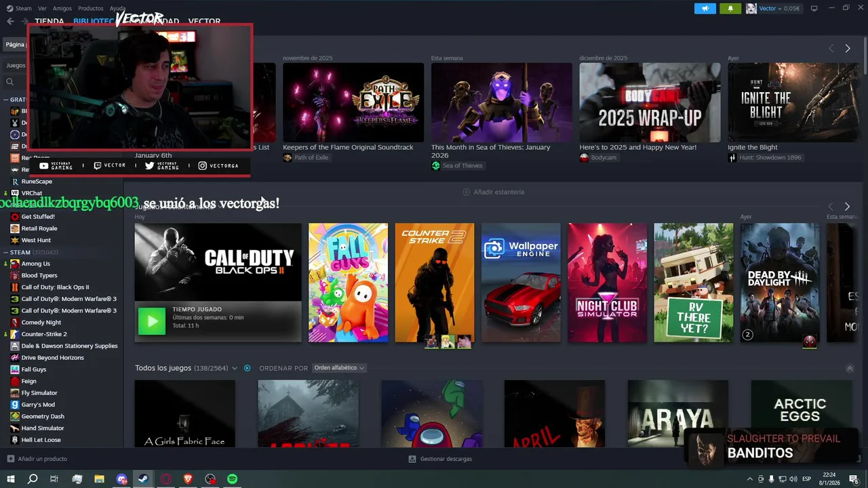Click the Gestionar descargas download icon

[412, 459]
